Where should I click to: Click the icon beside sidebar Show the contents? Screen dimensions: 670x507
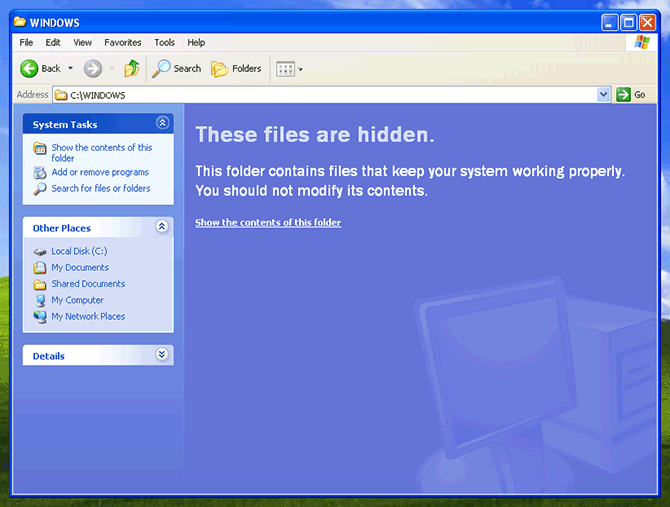40,148
